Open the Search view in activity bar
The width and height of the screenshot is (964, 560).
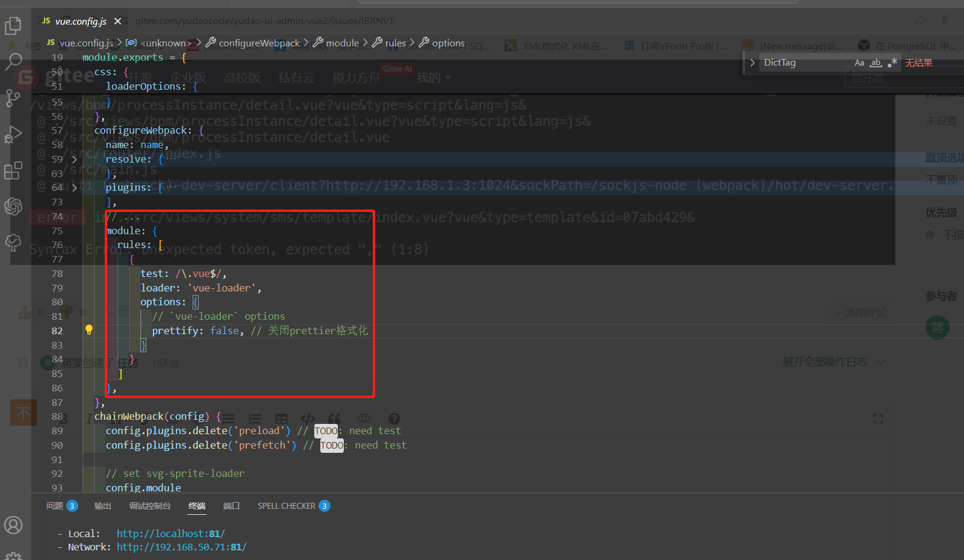coord(13,61)
